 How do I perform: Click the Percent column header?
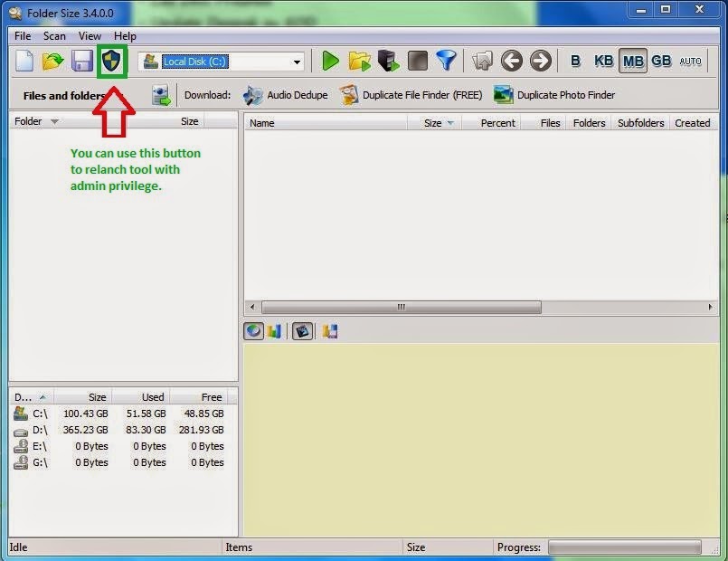492,123
